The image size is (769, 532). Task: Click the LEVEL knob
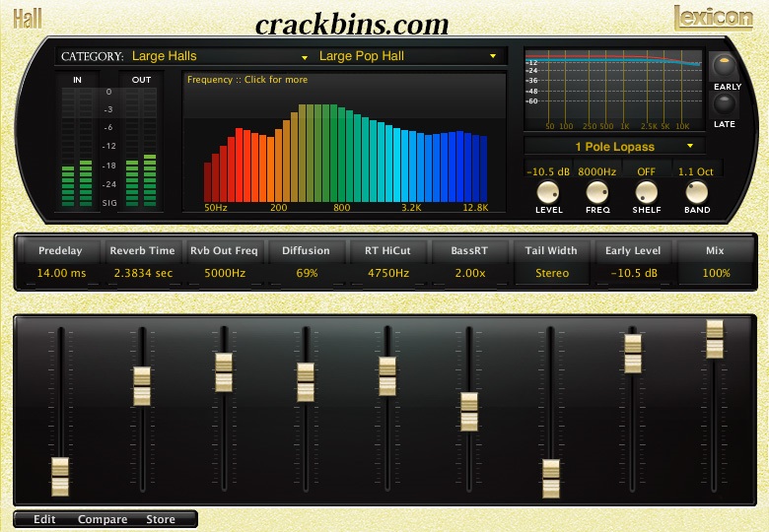(548, 192)
